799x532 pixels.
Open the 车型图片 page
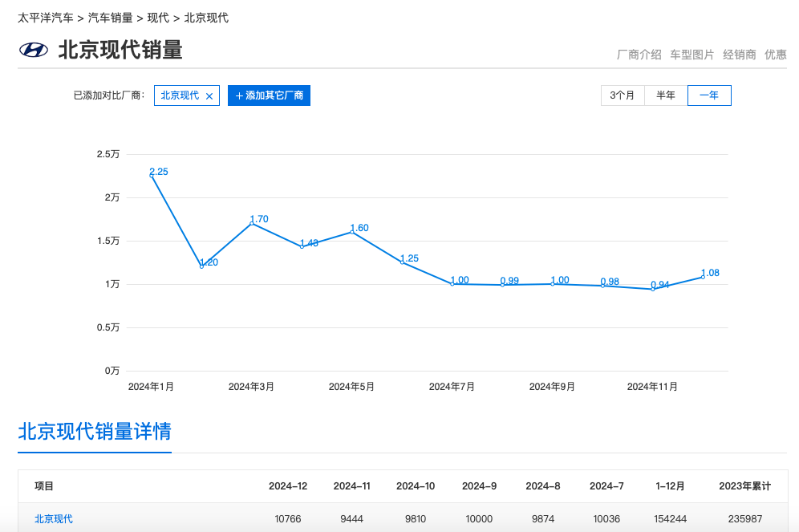pyautogui.click(x=692, y=55)
